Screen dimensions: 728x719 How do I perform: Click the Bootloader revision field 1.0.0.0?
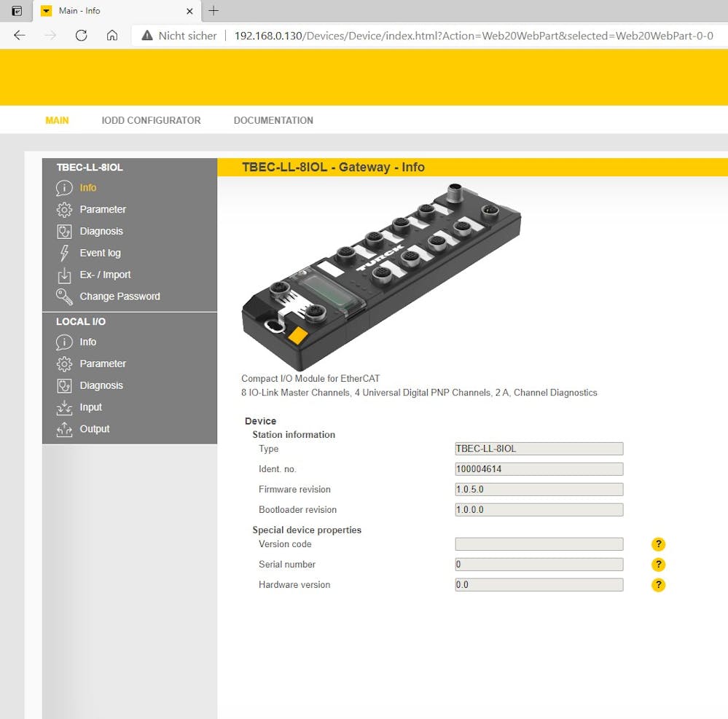[539, 510]
